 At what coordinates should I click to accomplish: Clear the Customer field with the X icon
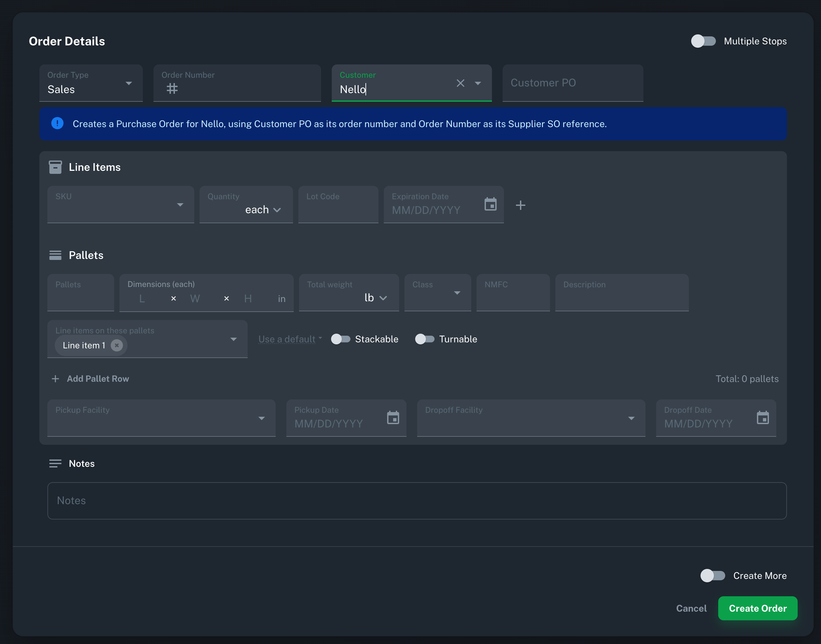460,83
